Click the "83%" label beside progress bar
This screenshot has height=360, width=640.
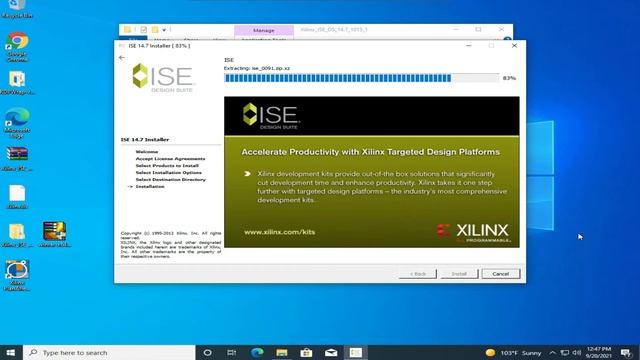(x=509, y=78)
